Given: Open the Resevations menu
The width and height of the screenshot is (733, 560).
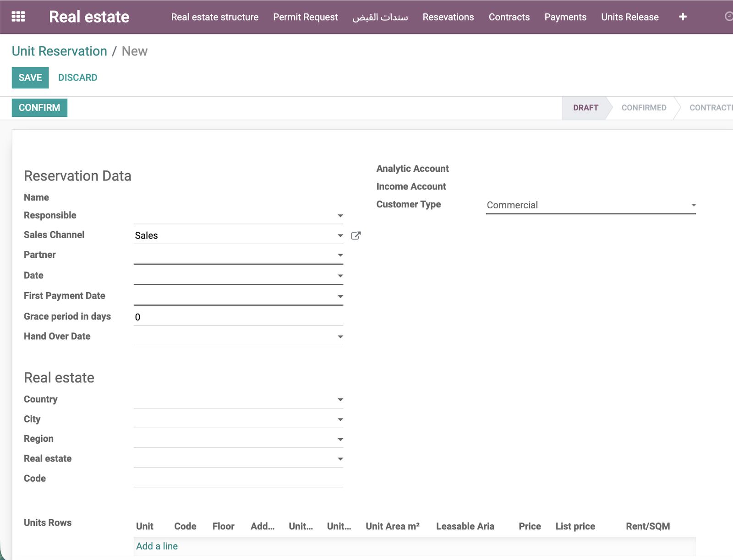Looking at the screenshot, I should (x=448, y=17).
